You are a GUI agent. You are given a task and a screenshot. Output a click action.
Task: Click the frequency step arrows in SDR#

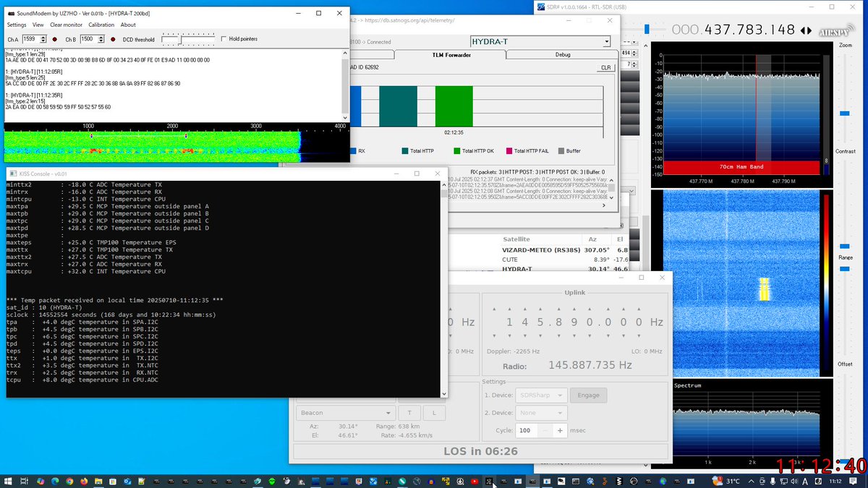point(807,30)
